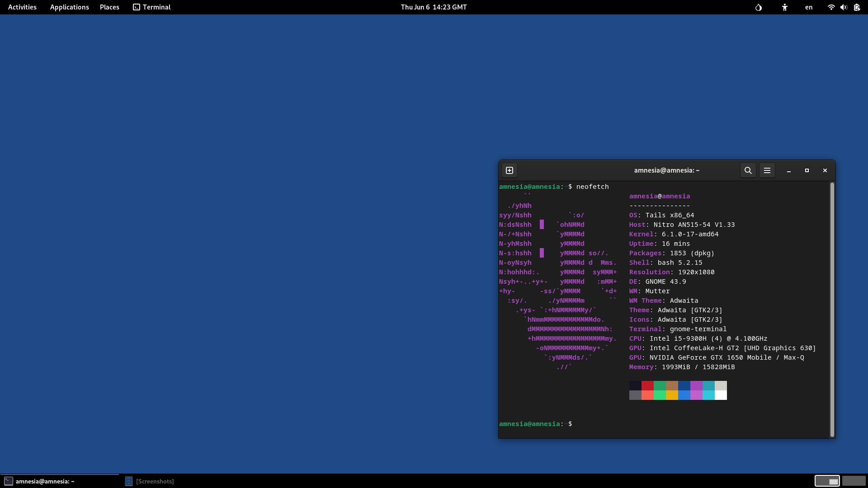Click the 'Resolution: 1920x1080' line

pyautogui.click(x=672, y=272)
